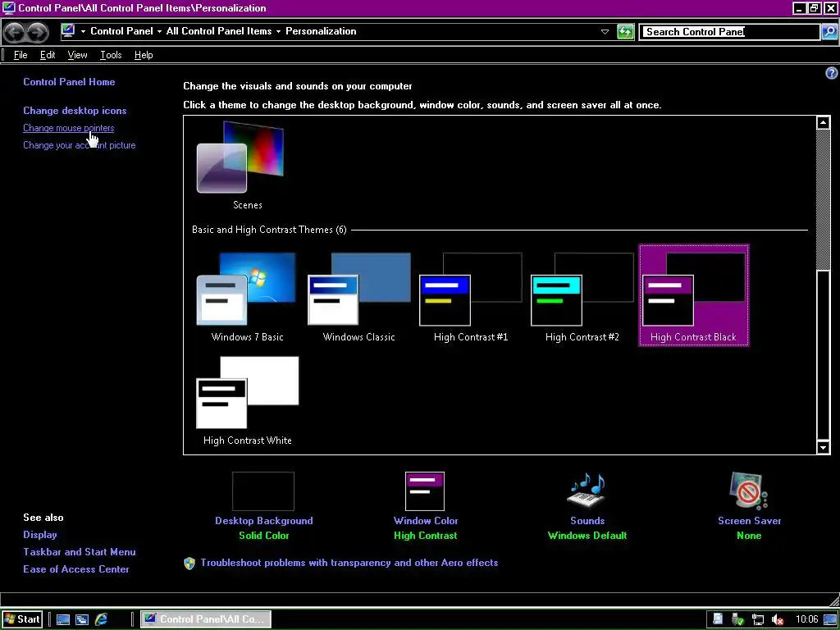This screenshot has width=840, height=630.
Task: Click inside the Search Control Panel field
Action: (728, 32)
